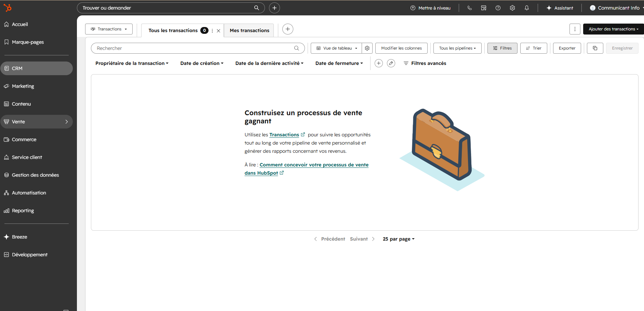This screenshot has height=311, width=644.
Task: Open Date de la dernière activité filter
Action: 269,63
